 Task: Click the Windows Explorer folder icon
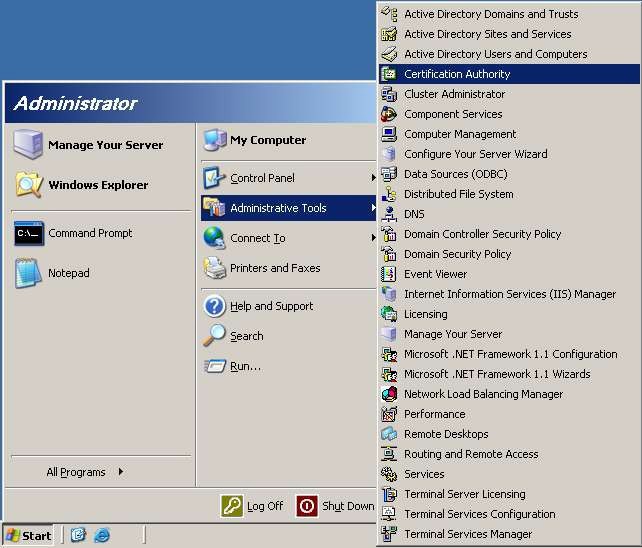pos(29,185)
